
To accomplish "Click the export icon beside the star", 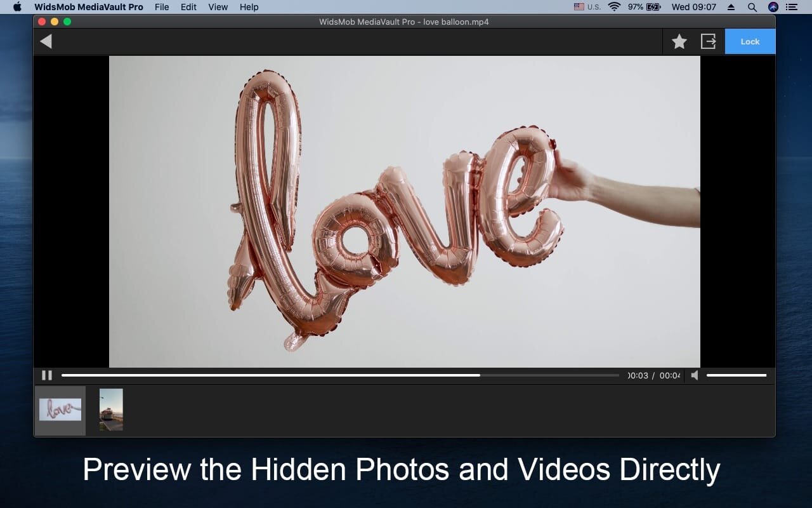I will pyautogui.click(x=709, y=41).
